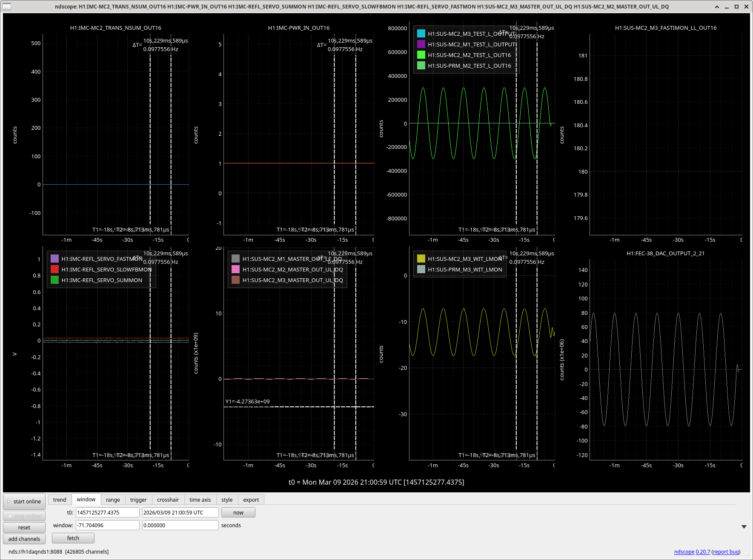Click the t0 timestamp label below the plots
Viewport: 753px width, 560px height.
pyautogui.click(x=376, y=482)
